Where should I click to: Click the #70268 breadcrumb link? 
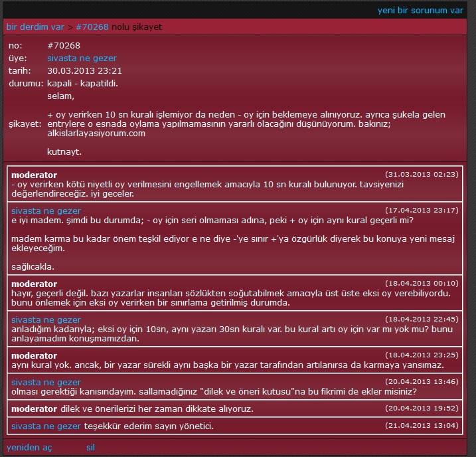pos(92,27)
